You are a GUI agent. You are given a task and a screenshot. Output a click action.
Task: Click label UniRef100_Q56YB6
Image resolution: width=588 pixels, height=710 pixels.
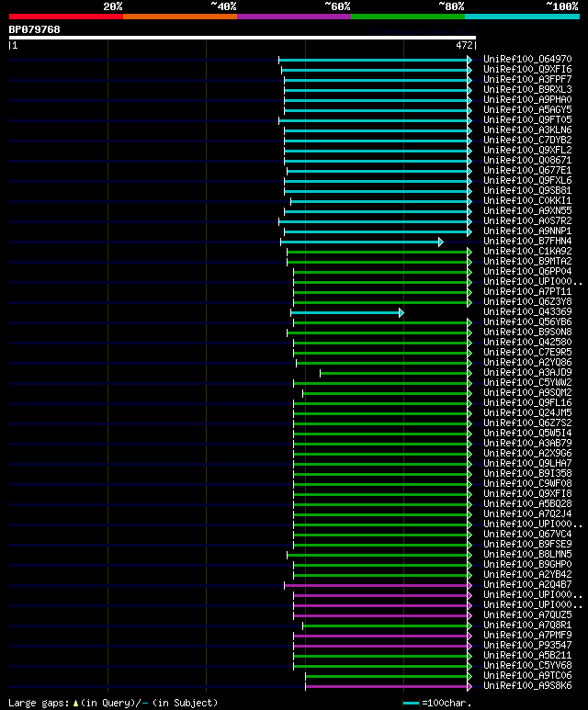[x=527, y=322]
